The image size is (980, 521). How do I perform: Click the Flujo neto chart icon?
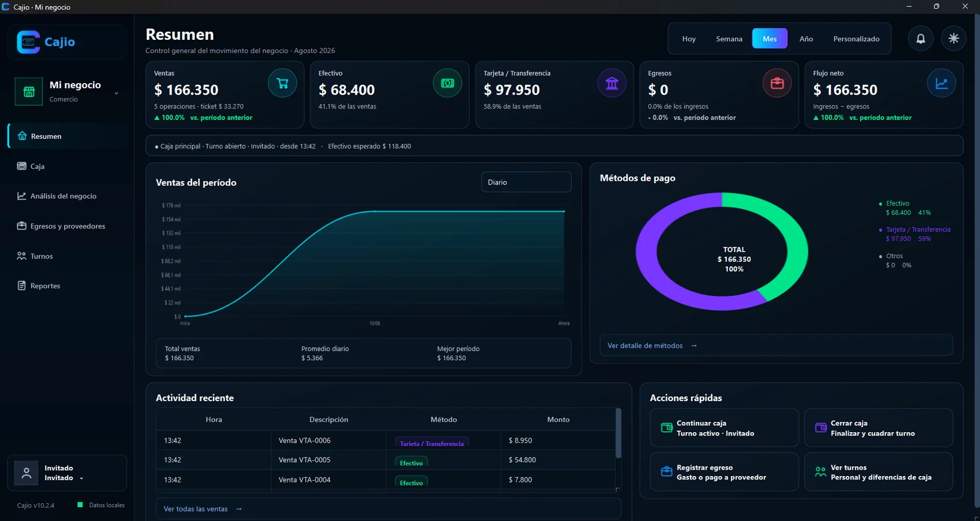pyautogui.click(x=941, y=83)
